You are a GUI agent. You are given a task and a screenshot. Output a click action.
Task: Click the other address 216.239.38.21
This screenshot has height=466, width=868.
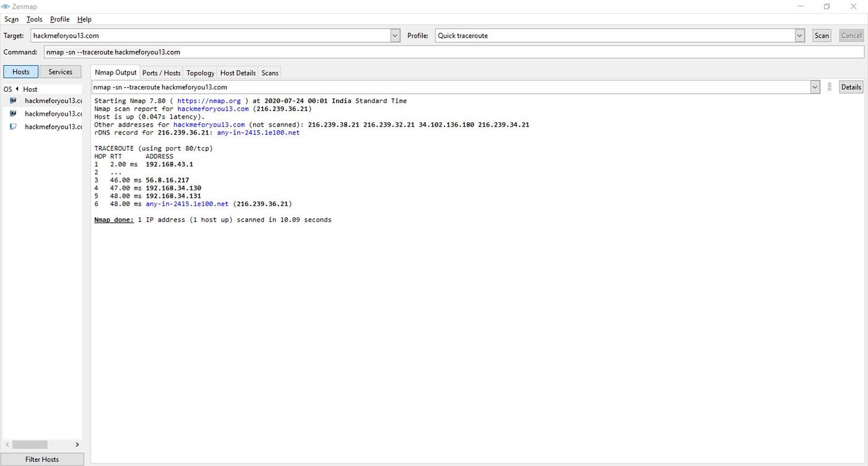[x=334, y=125]
